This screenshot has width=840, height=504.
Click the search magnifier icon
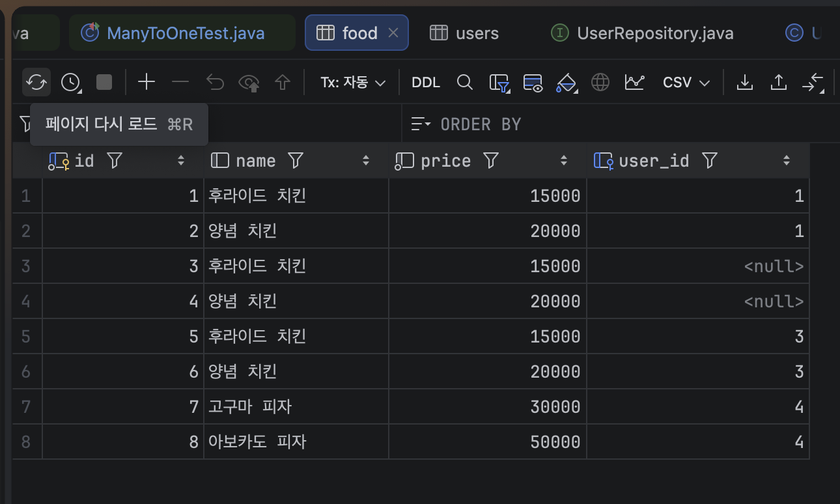click(464, 82)
